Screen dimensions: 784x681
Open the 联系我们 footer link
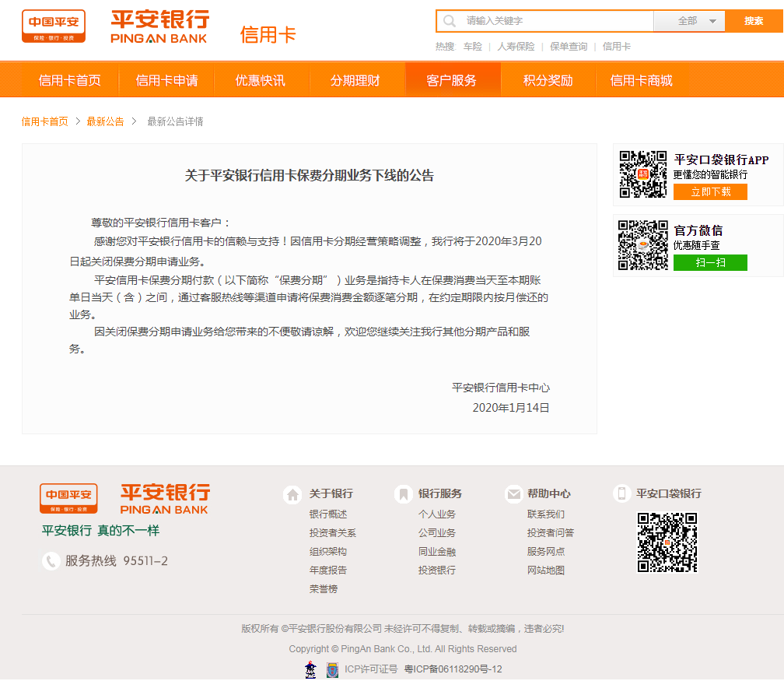(x=546, y=514)
